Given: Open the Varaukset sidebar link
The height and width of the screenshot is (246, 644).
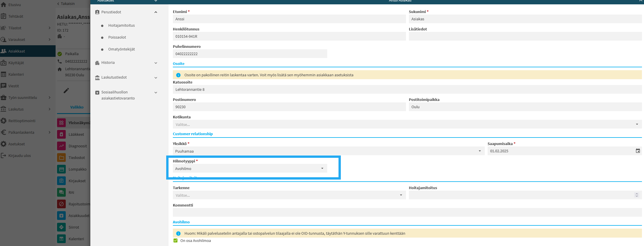Looking at the screenshot, I should pyautogui.click(x=17, y=39).
